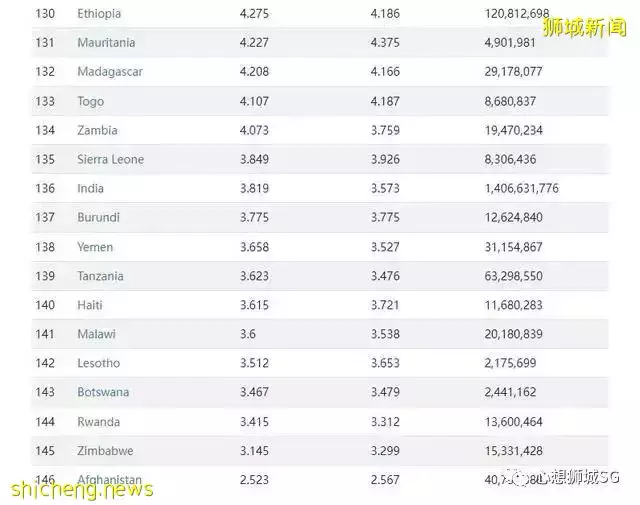This screenshot has height=505, width=640.
Task: Select Tanzania in the table
Action: (100, 276)
